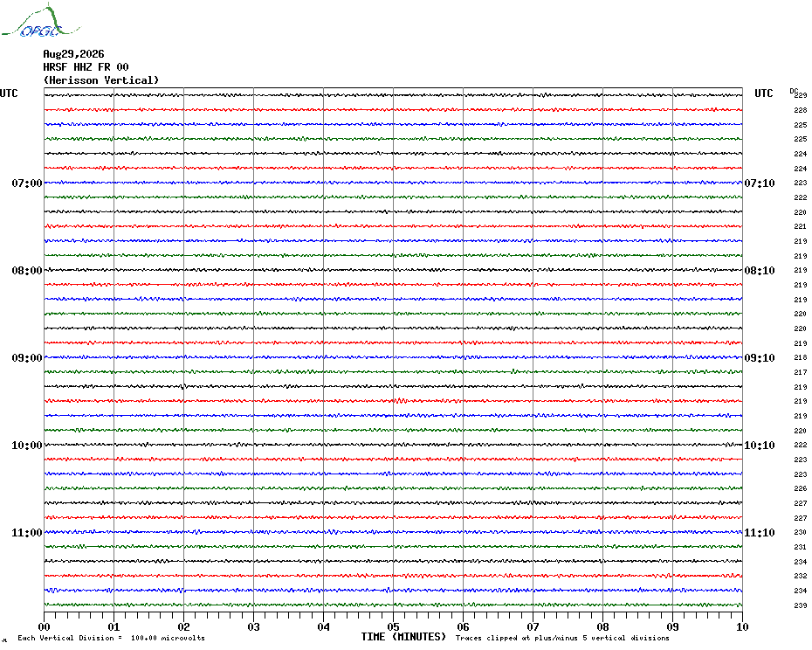Click DC value 221
This screenshot has width=812, height=650.
(801, 226)
